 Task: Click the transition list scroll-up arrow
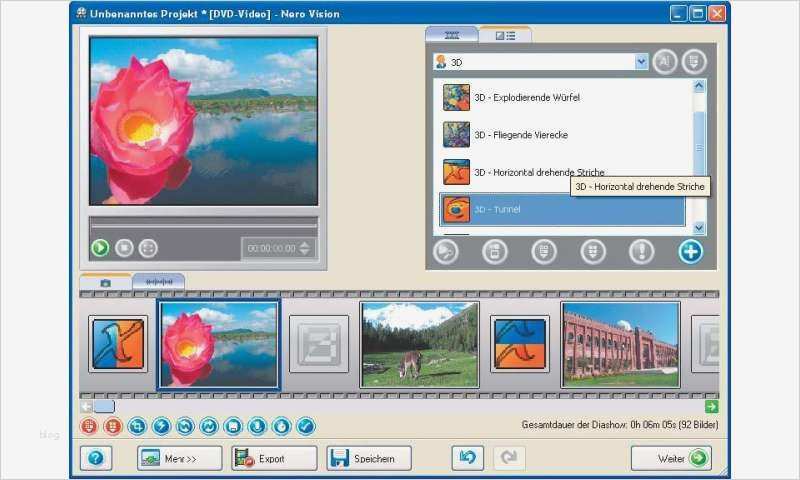tap(699, 86)
